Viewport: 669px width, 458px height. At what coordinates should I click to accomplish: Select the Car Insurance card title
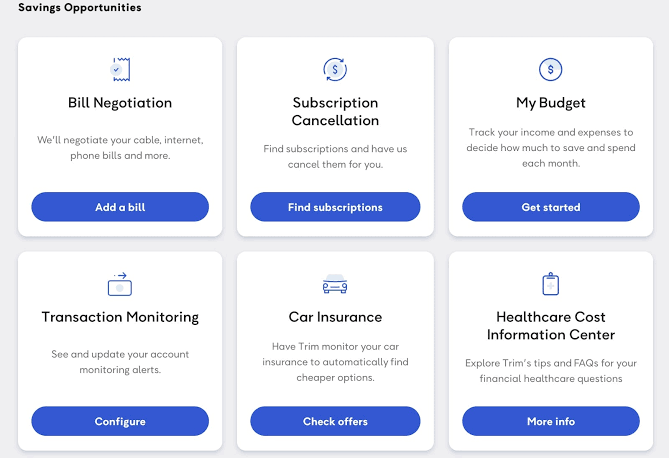tap(335, 317)
